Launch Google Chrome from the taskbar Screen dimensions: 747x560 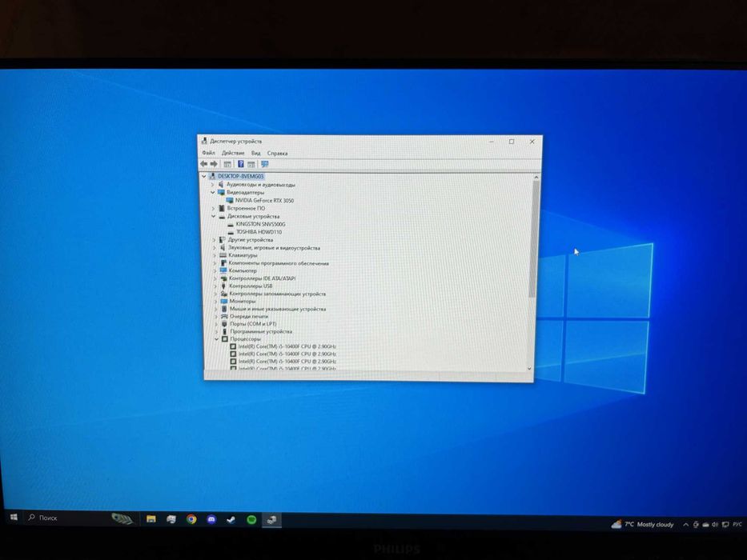pos(191,519)
